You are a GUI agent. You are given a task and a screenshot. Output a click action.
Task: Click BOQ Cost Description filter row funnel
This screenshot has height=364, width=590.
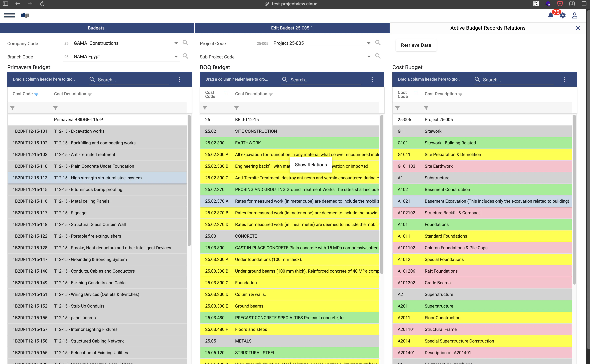pyautogui.click(x=237, y=108)
